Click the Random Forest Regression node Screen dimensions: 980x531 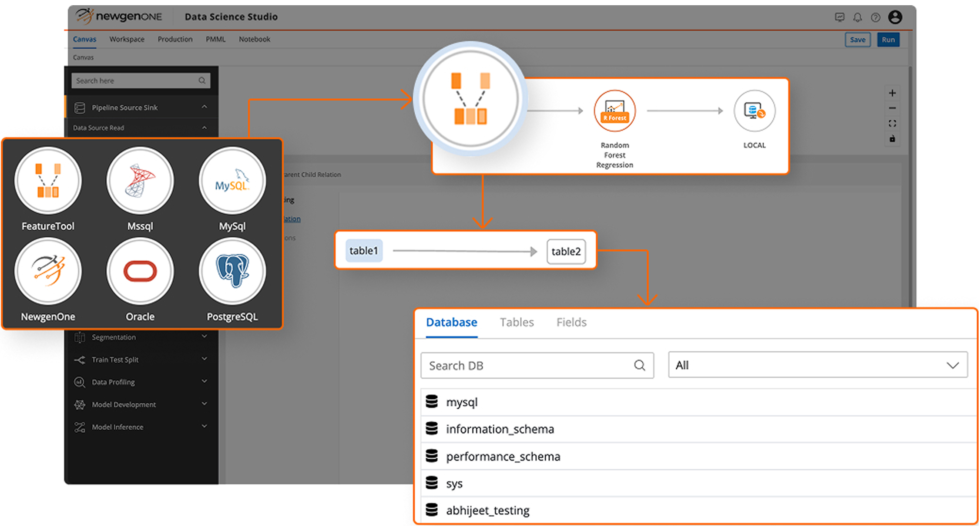(x=614, y=111)
